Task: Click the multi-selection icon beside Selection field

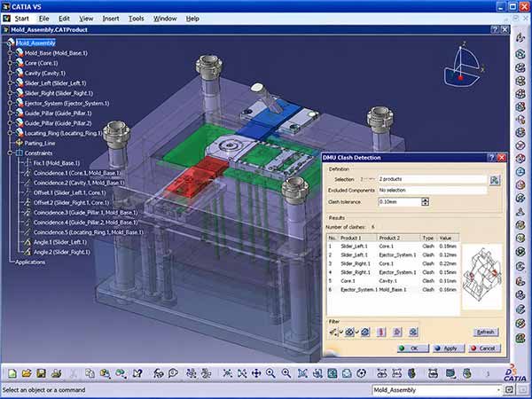Action: coord(495,180)
